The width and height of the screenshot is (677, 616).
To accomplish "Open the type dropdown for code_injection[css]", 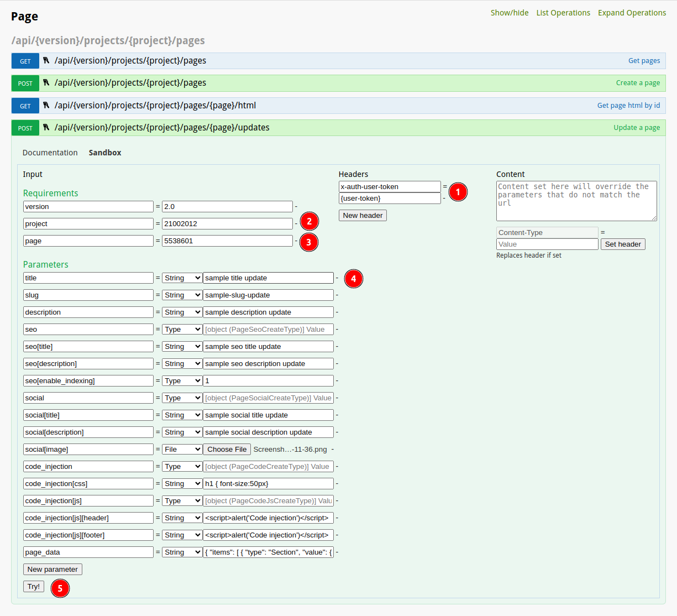I will pos(182,483).
